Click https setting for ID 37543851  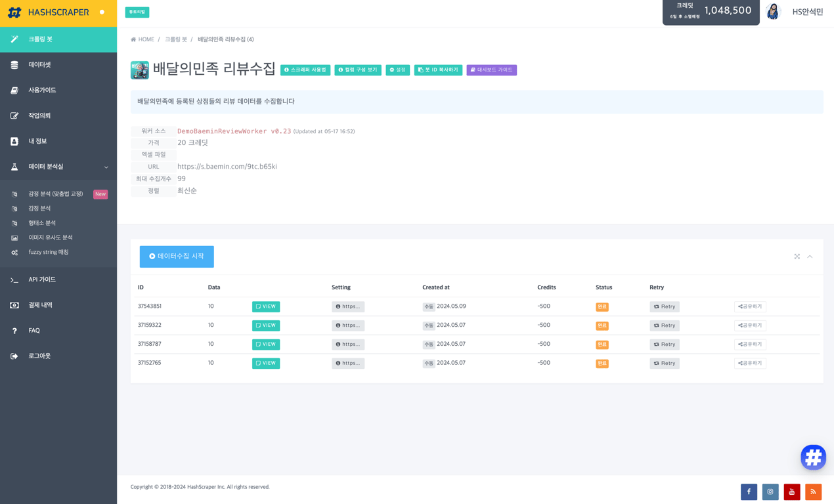(348, 306)
